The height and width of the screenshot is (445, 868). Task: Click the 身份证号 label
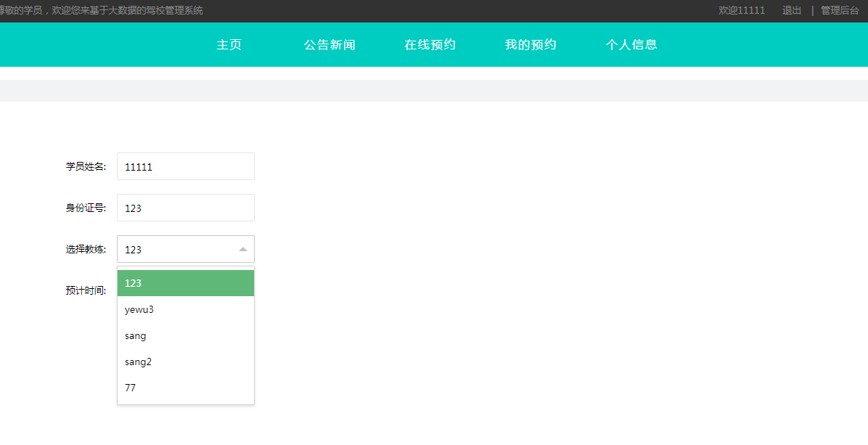coord(86,208)
